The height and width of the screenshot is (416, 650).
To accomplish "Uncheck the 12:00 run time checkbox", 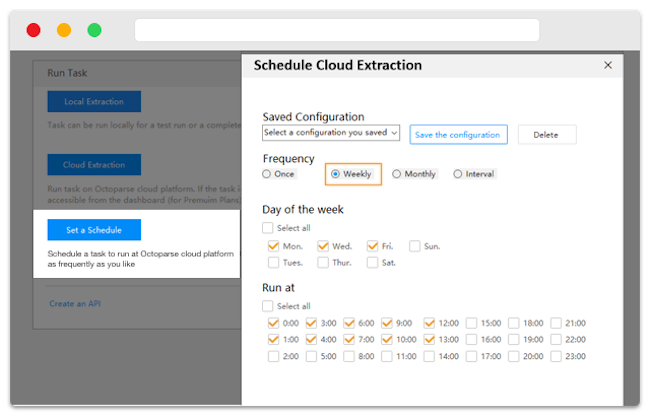I will 430,323.
